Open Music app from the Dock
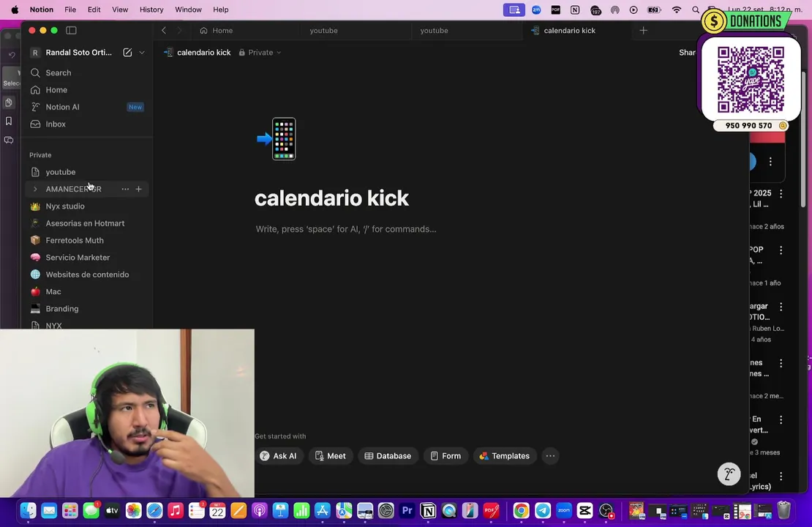The width and height of the screenshot is (812, 527). [x=176, y=511]
